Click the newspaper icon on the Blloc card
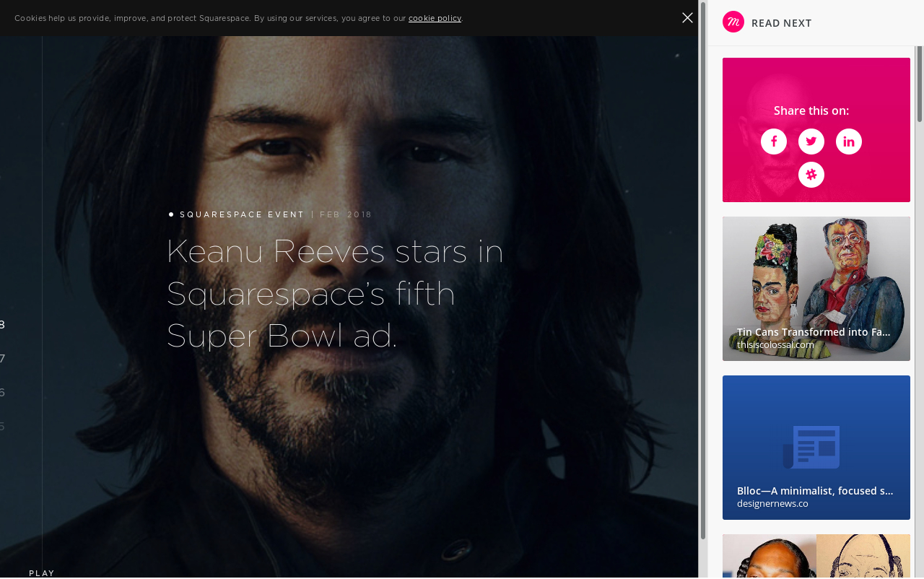The width and height of the screenshot is (924, 579). pos(811,447)
